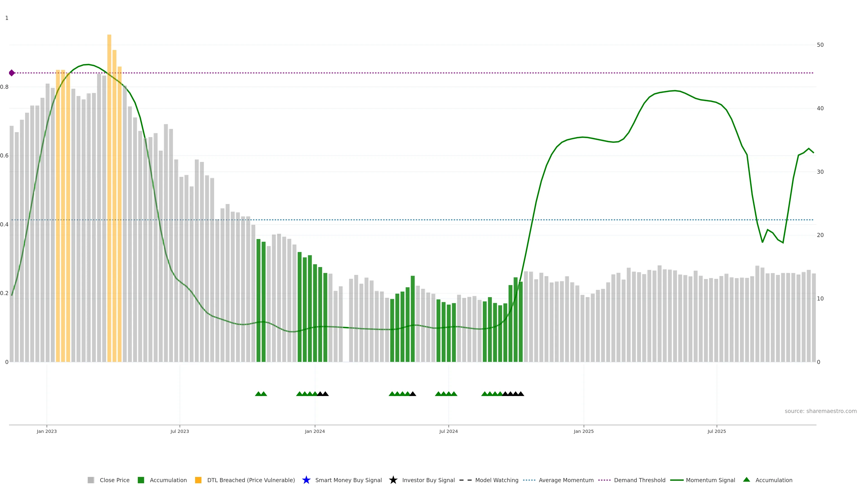Click the dashed Model Watching legend icon
The height and width of the screenshot is (488, 868).
pos(465,480)
